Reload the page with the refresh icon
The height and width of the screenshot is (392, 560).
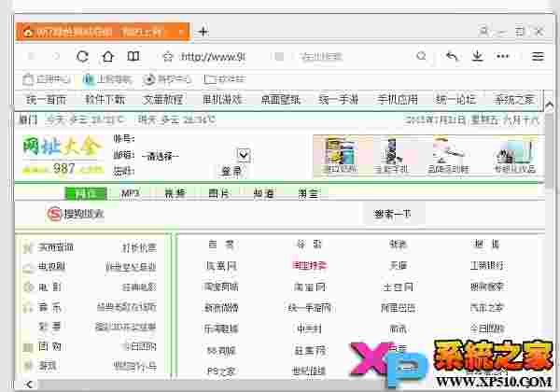pos(82,56)
